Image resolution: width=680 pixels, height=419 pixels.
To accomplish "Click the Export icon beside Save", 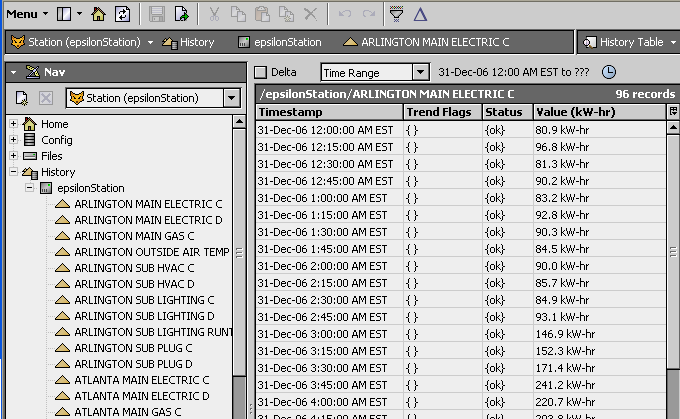I will [x=181, y=14].
